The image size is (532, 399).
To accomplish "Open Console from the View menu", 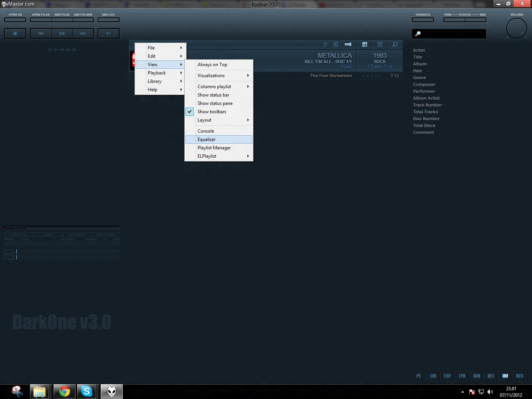I will click(219, 131).
